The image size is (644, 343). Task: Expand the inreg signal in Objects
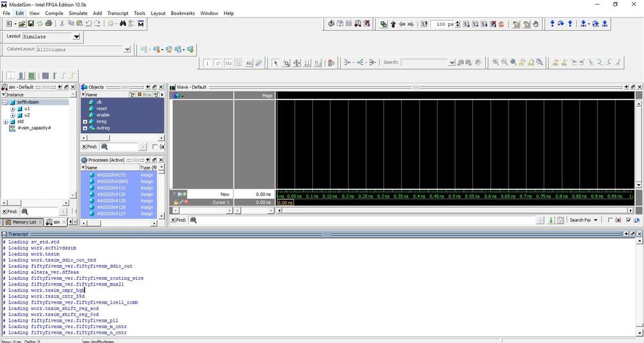point(85,121)
